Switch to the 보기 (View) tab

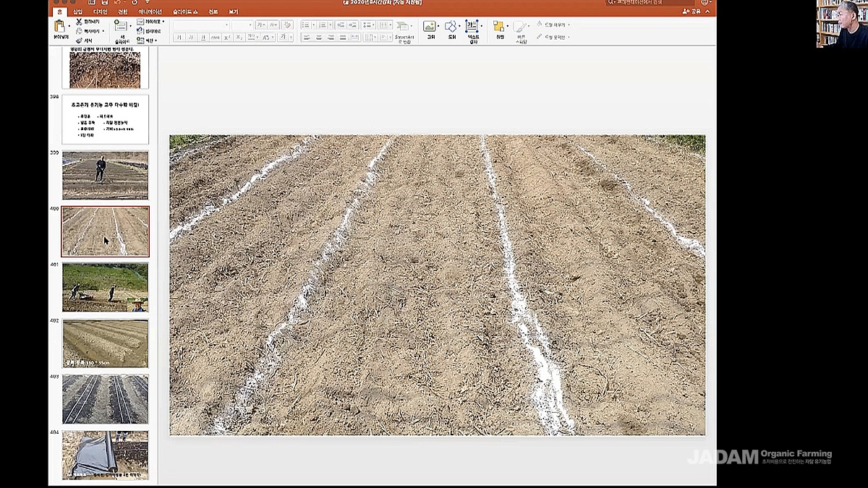tap(233, 12)
